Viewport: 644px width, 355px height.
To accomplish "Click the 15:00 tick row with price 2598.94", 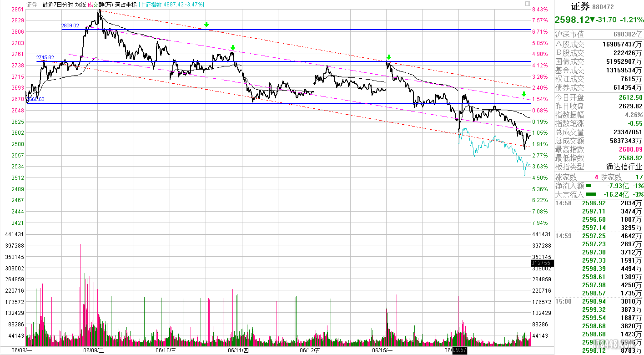I will [599, 302].
